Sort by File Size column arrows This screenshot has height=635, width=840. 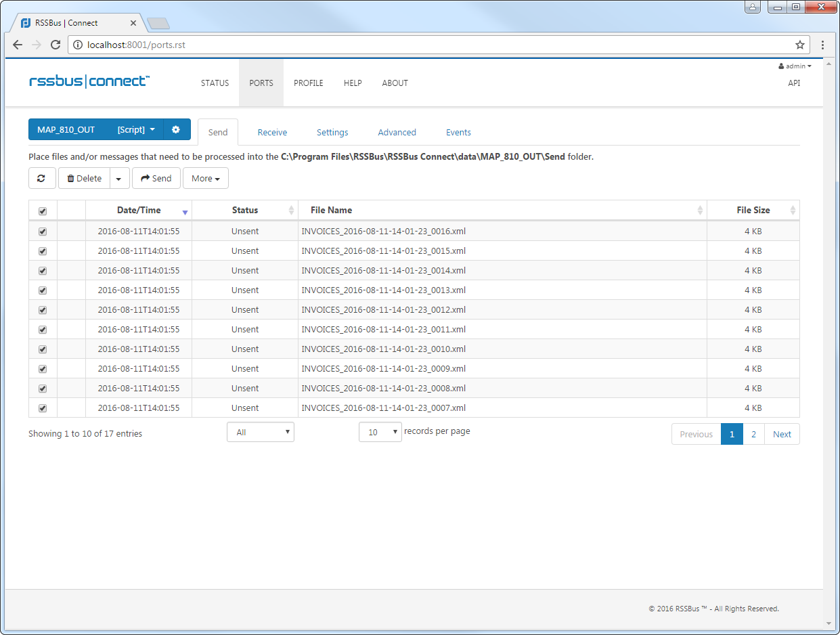point(793,211)
